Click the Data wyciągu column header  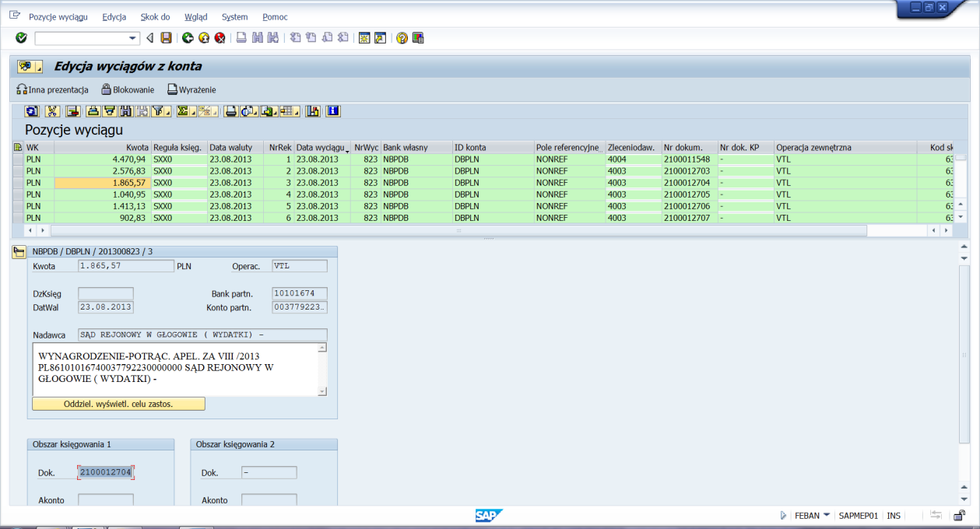click(x=322, y=147)
